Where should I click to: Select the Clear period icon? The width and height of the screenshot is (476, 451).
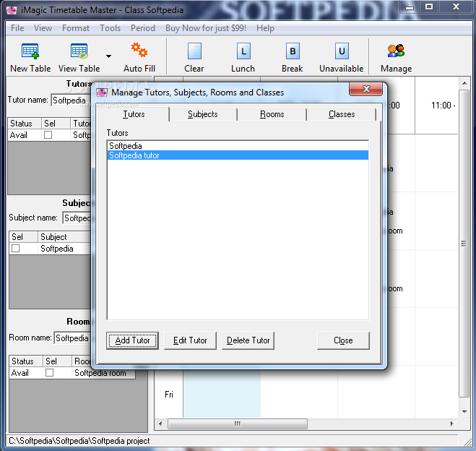(x=194, y=51)
